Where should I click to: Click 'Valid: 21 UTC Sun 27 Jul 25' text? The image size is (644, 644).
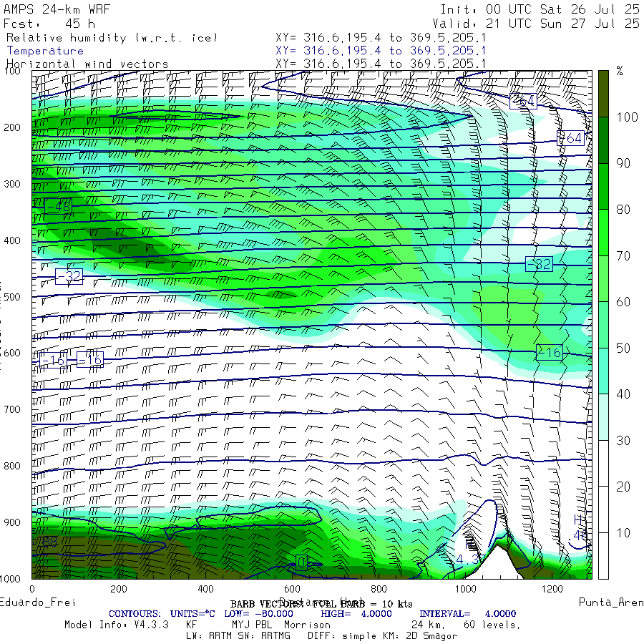click(536, 24)
